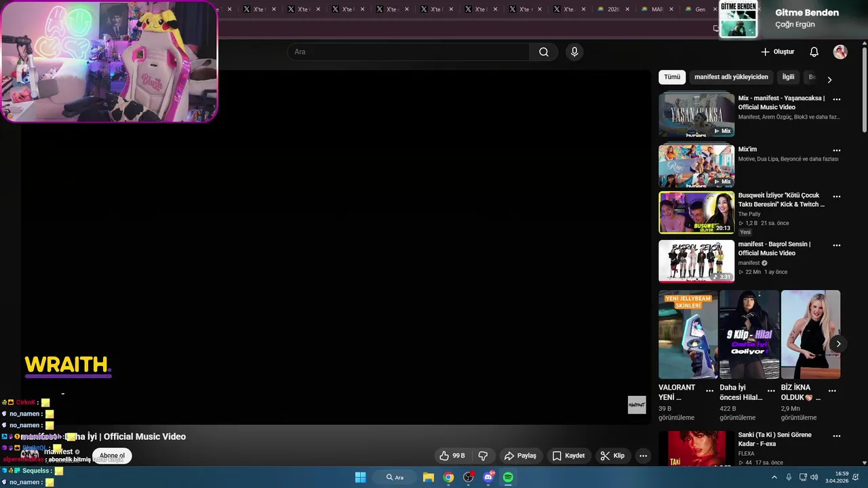Show next shorts with arrow button
This screenshot has height=488, width=868.
click(838, 344)
